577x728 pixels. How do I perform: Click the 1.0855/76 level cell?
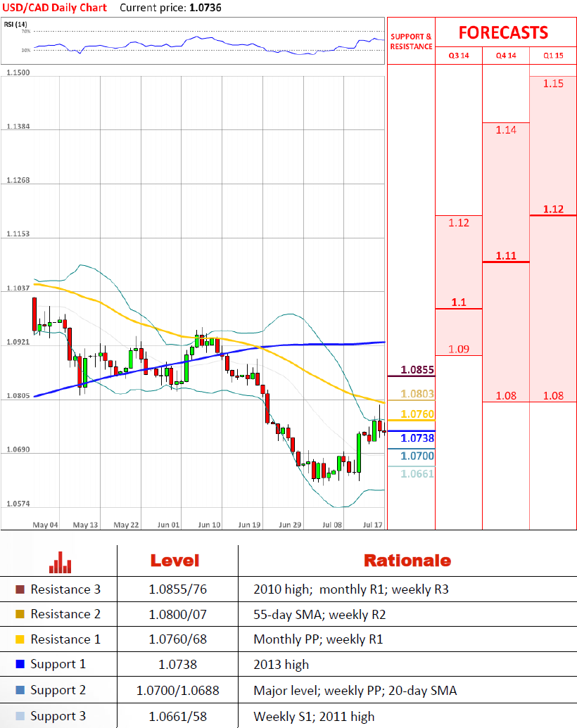177,589
